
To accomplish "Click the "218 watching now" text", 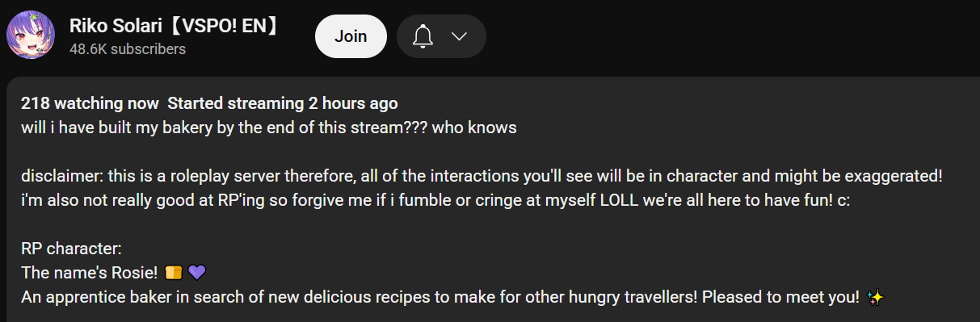I will click(91, 104).
